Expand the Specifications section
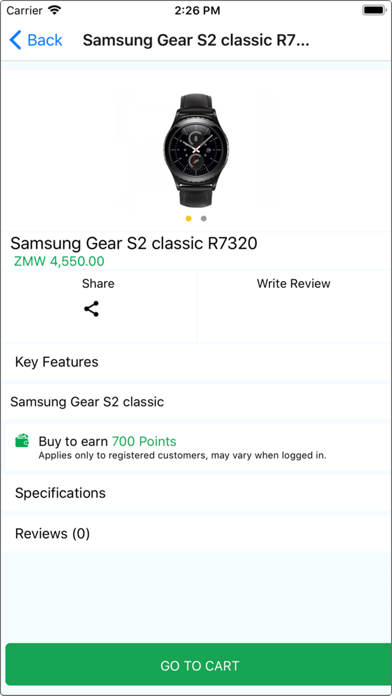This screenshot has width=392, height=696. pyautogui.click(x=196, y=493)
